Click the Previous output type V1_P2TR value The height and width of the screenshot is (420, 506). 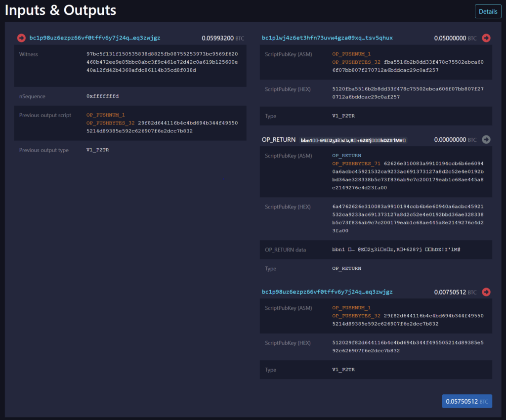tap(97, 150)
